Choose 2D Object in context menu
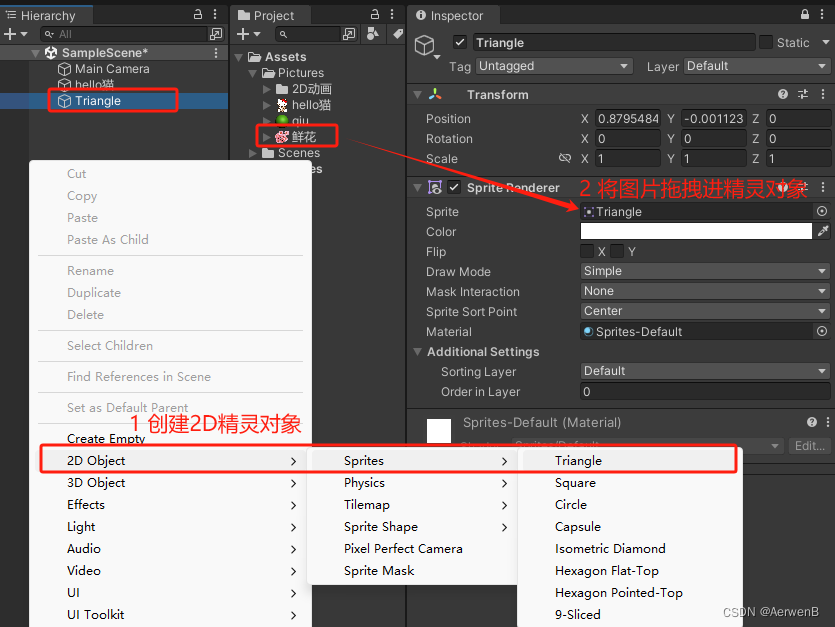Screen dimensions: 835x627 (x=171, y=461)
